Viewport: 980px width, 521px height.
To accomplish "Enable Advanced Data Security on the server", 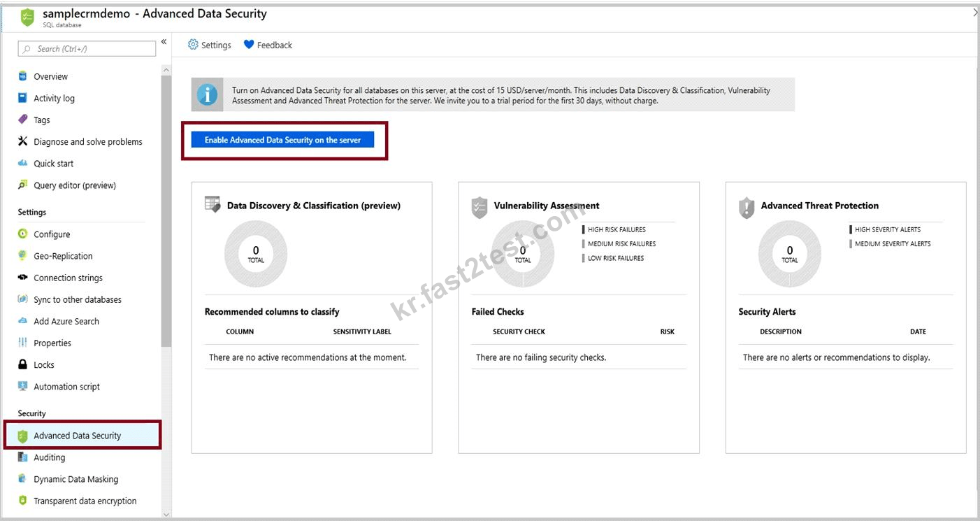I will (x=282, y=140).
